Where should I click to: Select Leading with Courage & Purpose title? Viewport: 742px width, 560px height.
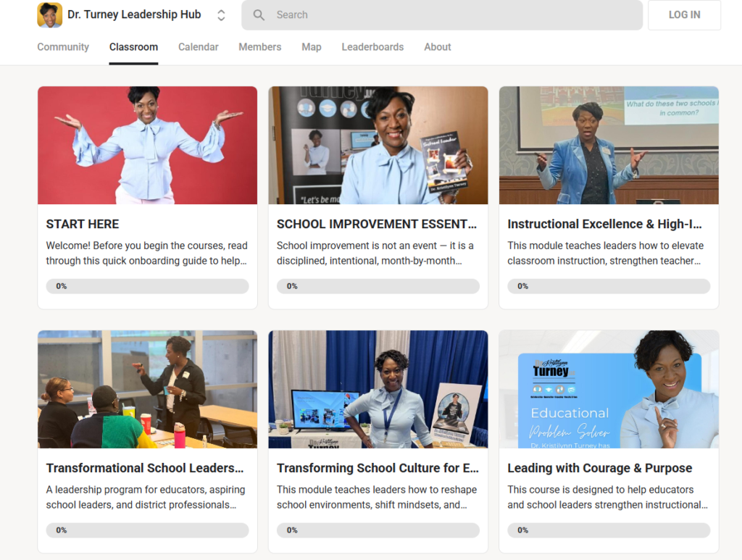tap(599, 469)
